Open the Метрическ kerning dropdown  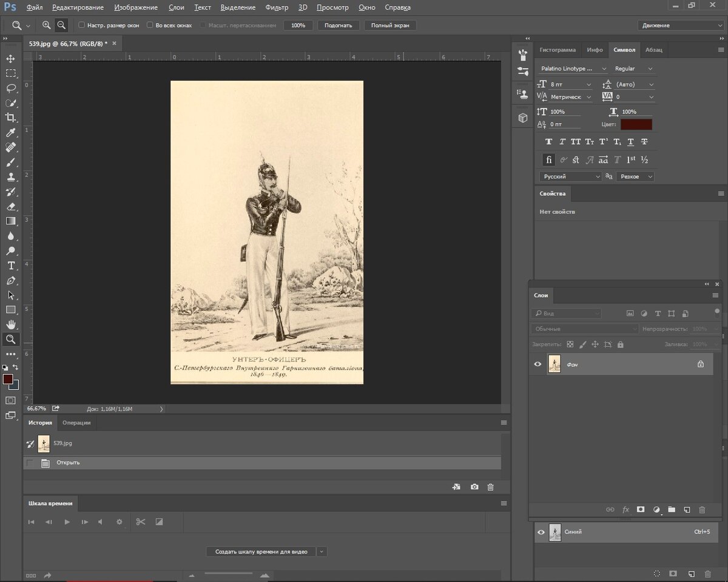point(571,96)
